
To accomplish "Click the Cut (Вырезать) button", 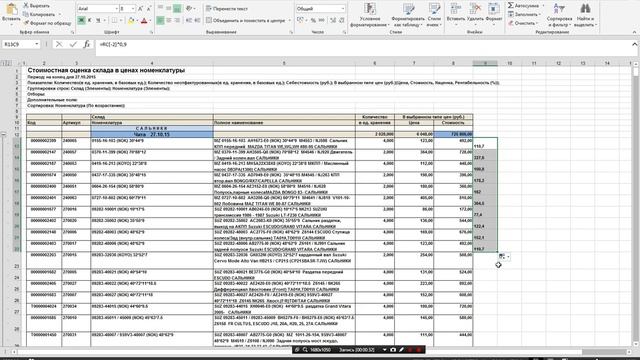I will click(x=36, y=6).
